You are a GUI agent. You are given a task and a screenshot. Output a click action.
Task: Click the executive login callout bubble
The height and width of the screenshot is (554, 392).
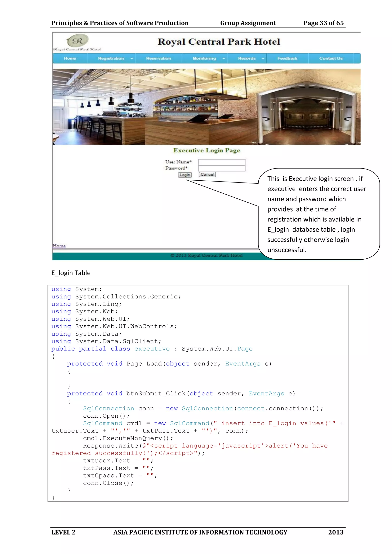[319, 214]
